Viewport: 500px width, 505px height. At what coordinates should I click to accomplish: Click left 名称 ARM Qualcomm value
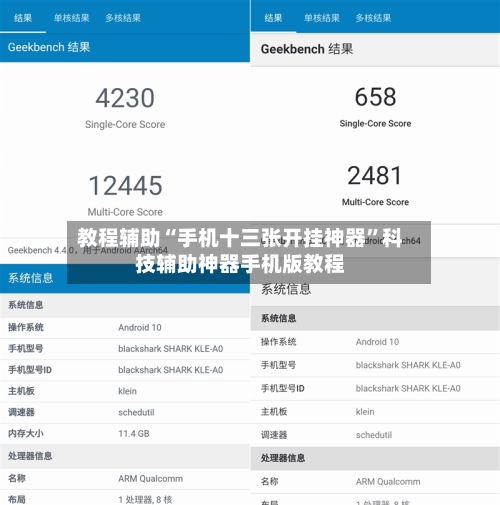click(150, 479)
